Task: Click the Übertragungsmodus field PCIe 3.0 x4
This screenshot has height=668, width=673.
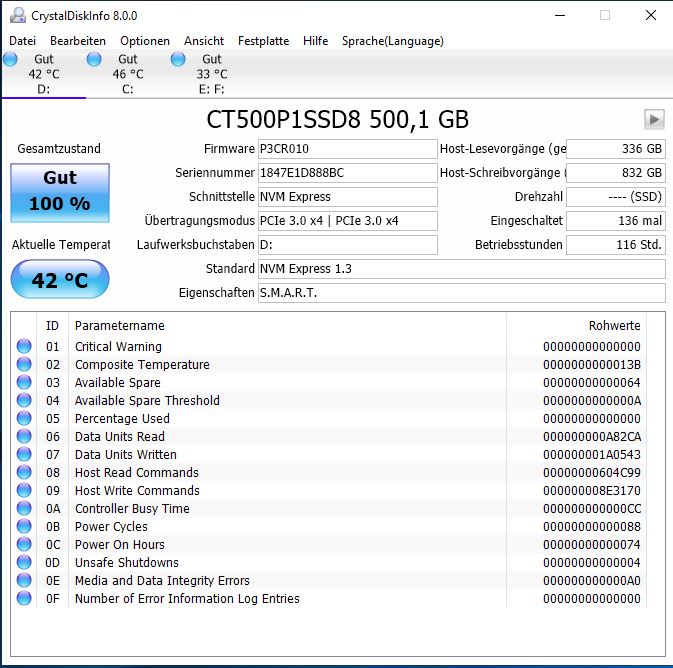Action: click(x=348, y=221)
